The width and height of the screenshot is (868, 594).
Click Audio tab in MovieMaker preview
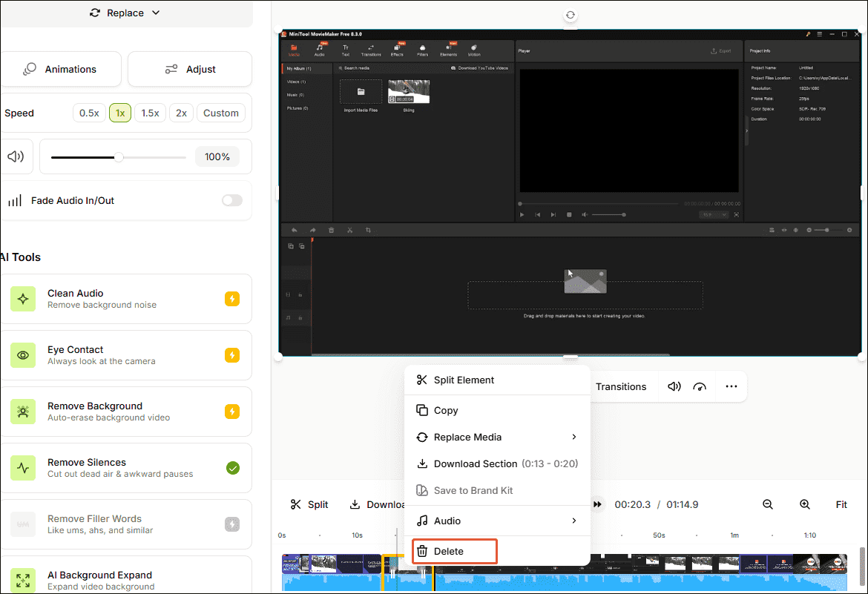click(320, 50)
